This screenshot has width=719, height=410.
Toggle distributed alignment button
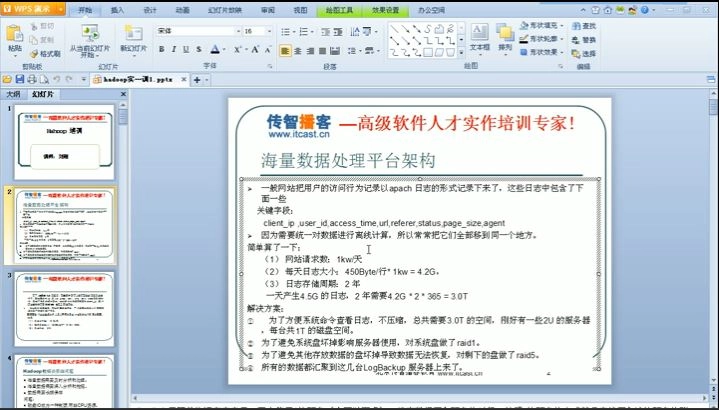tap(335, 50)
